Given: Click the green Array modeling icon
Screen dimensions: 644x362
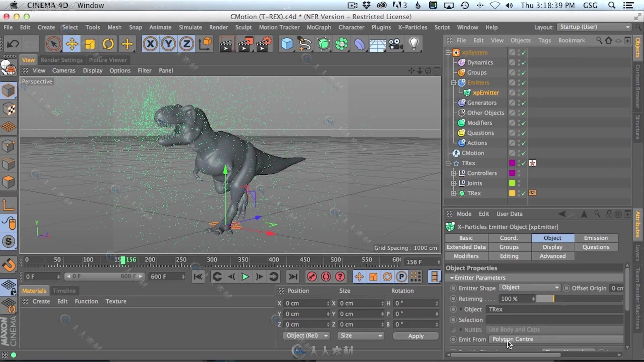Looking at the screenshot, I should pos(341,44).
